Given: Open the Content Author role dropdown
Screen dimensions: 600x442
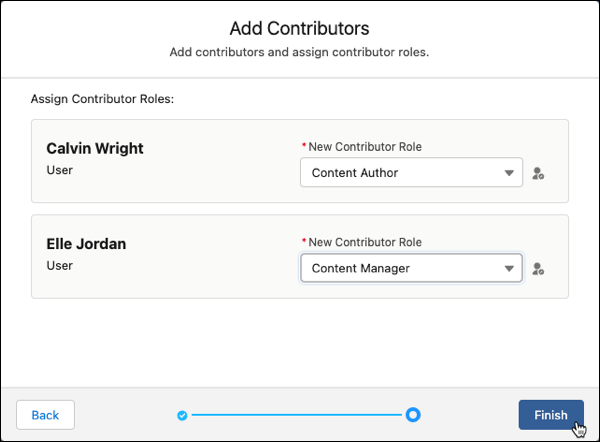Looking at the screenshot, I should click(x=411, y=172).
